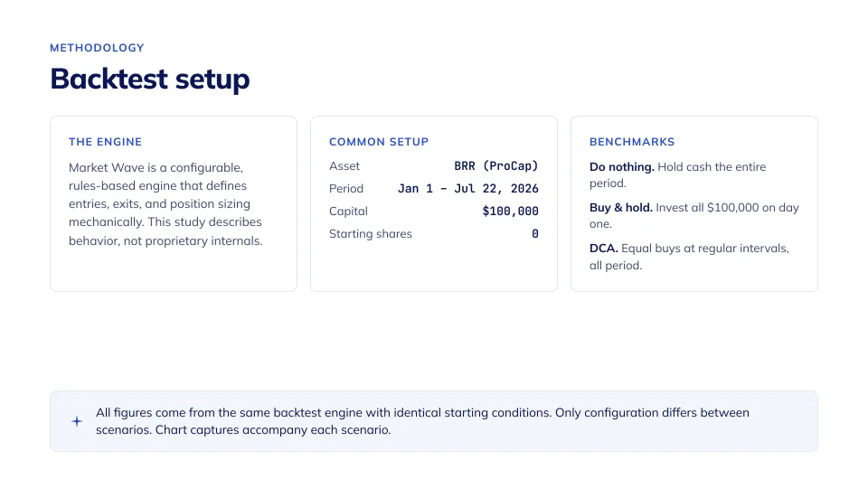
Task: Click the footnote about identical starting conditions
Action: (x=422, y=421)
